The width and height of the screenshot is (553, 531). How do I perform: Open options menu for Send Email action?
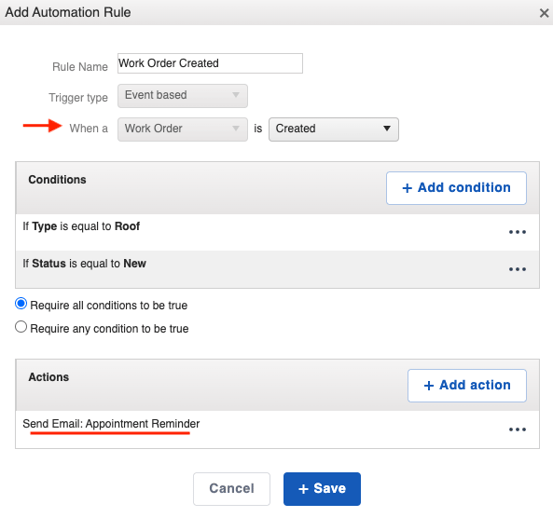point(517,429)
